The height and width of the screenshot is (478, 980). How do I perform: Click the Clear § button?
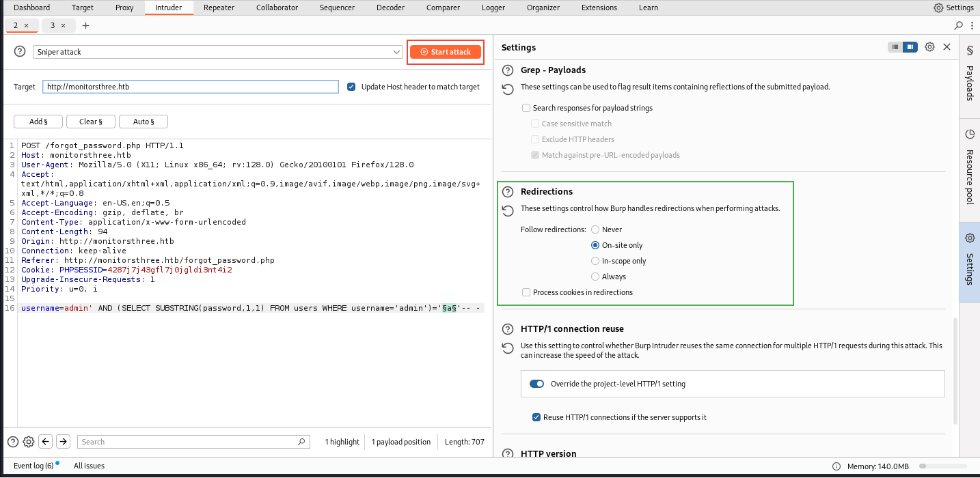click(91, 122)
